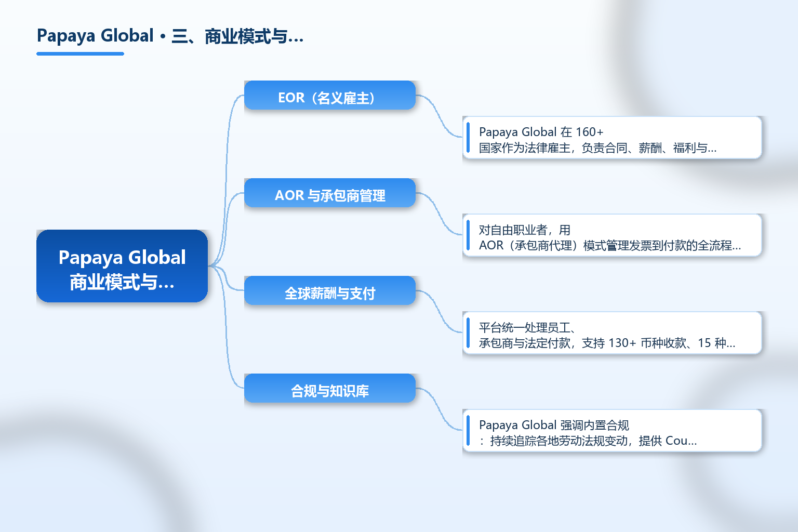Select the note starting 对自由职业者,用

click(x=612, y=235)
